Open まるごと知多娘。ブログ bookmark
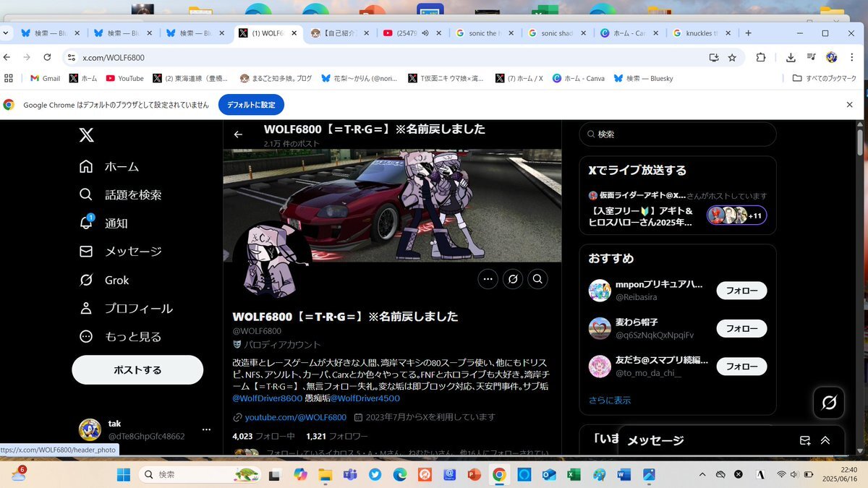This screenshot has width=868, height=488. 276,78
